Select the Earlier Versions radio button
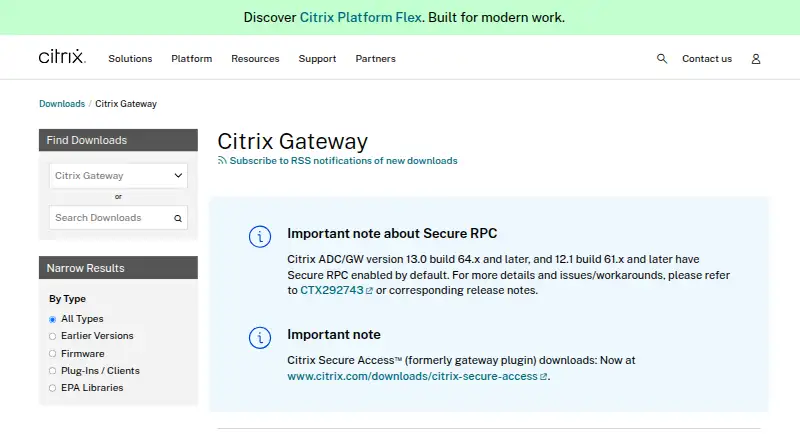Screen dimensions: 800x440 52,336
